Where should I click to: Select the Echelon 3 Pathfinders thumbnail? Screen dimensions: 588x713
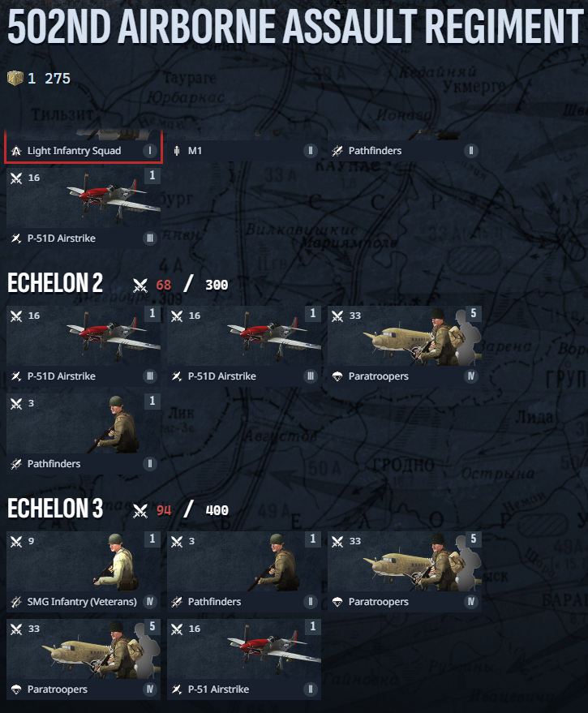(244, 561)
